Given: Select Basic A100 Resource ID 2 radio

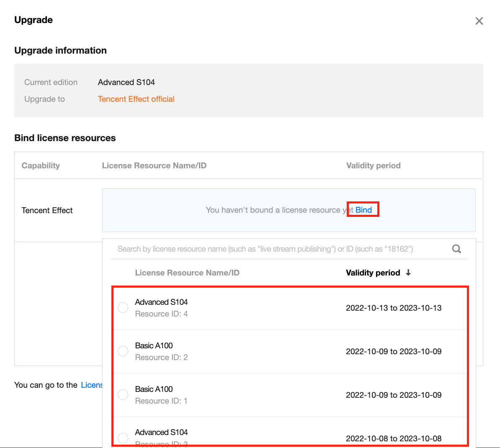Looking at the screenshot, I should [x=123, y=351].
